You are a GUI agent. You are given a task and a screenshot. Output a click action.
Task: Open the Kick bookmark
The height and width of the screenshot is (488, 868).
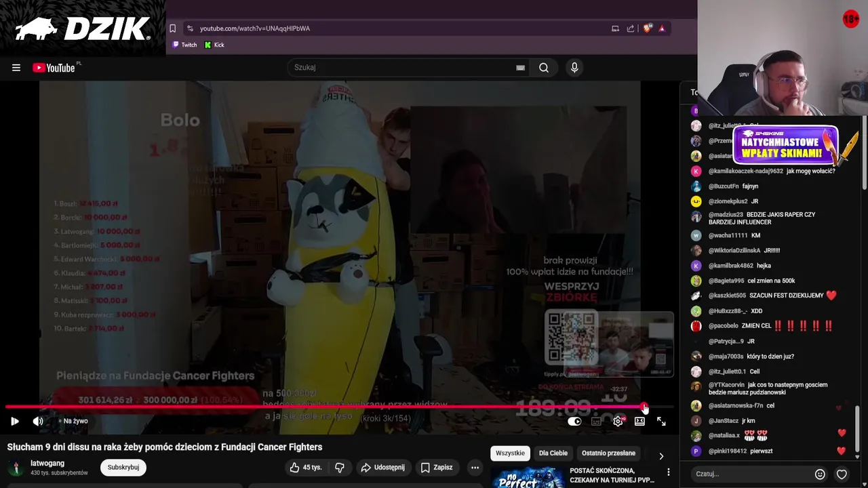coord(214,45)
